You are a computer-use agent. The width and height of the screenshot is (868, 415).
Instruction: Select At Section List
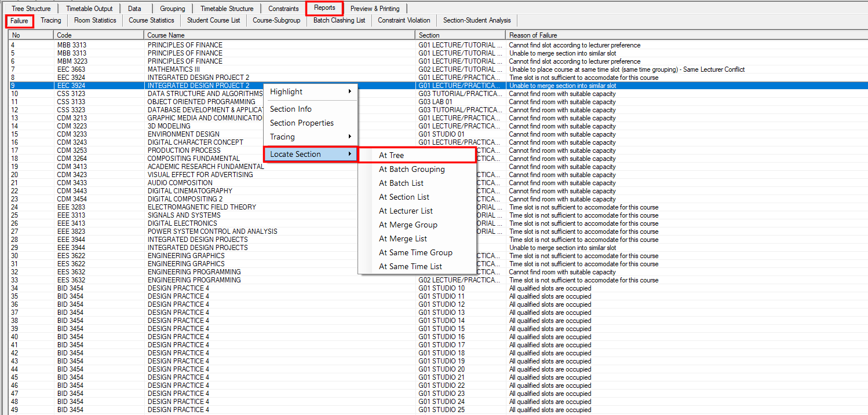click(x=417, y=197)
